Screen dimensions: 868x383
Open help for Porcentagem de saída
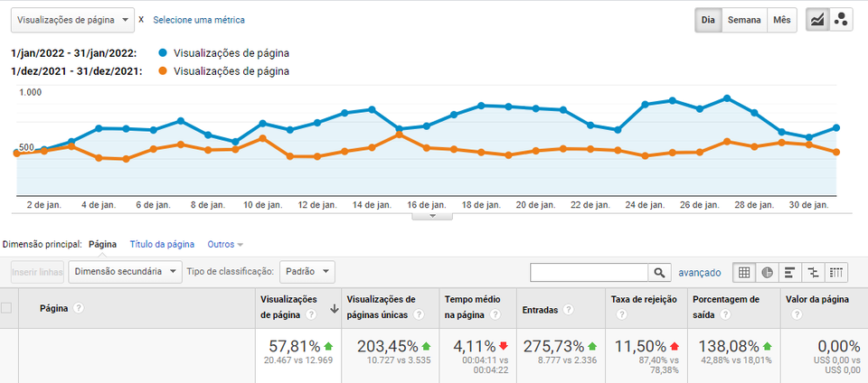725,315
